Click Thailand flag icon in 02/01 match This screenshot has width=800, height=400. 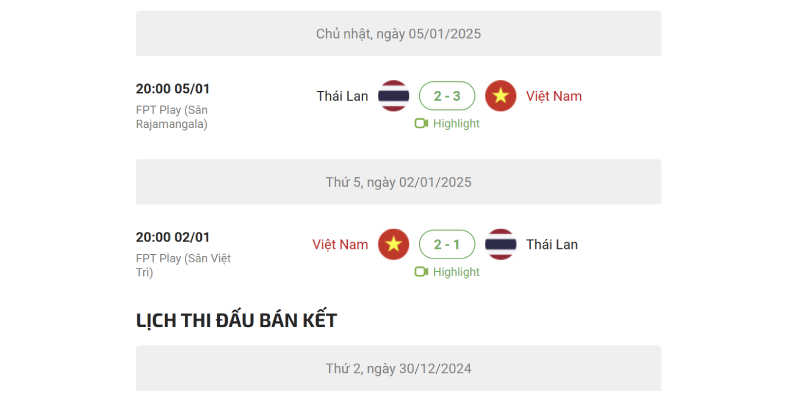pyautogui.click(x=501, y=244)
